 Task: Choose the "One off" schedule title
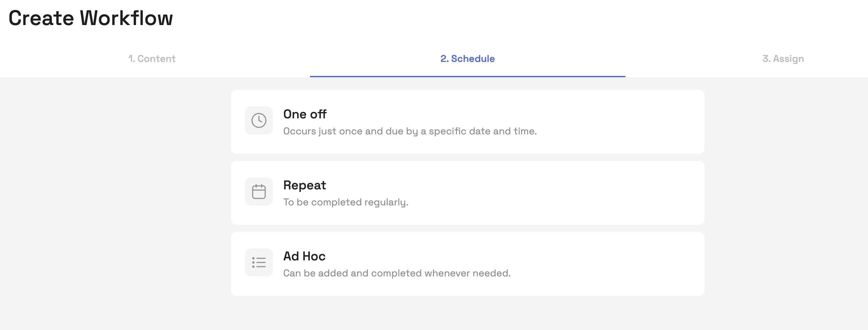(305, 114)
